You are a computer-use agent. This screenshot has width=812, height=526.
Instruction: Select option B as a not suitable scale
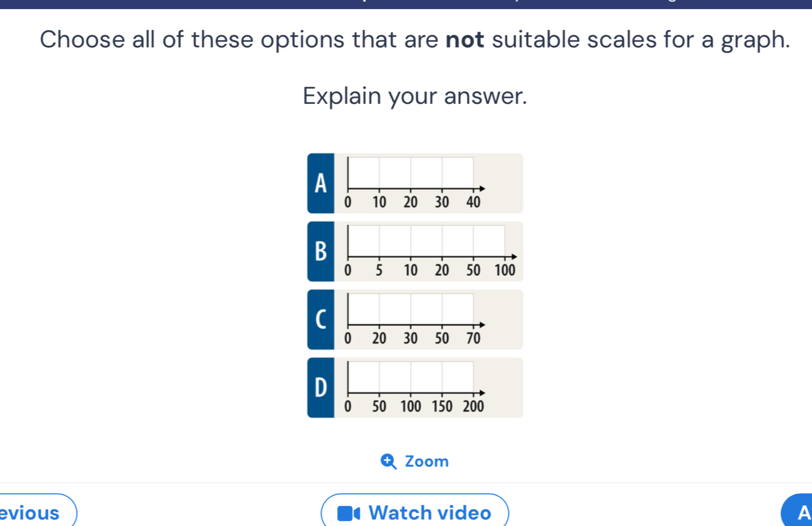click(415, 251)
